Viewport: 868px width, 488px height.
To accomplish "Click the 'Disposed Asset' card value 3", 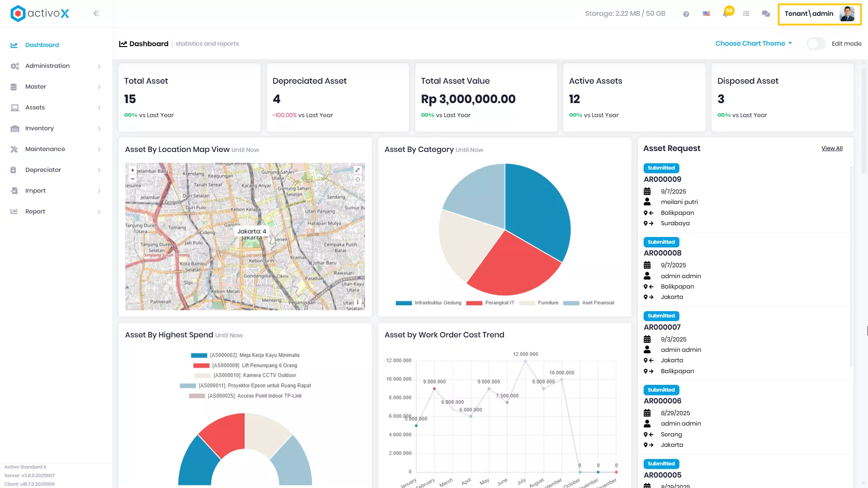I will [x=721, y=99].
